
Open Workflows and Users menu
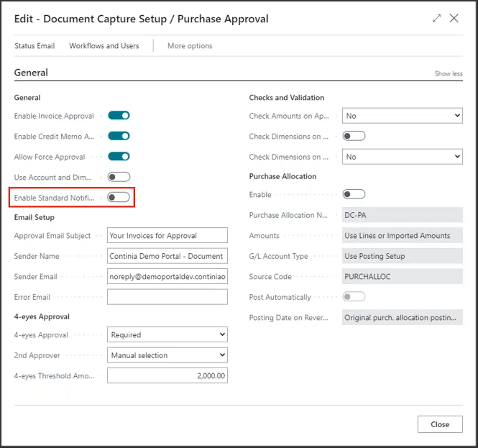click(104, 46)
